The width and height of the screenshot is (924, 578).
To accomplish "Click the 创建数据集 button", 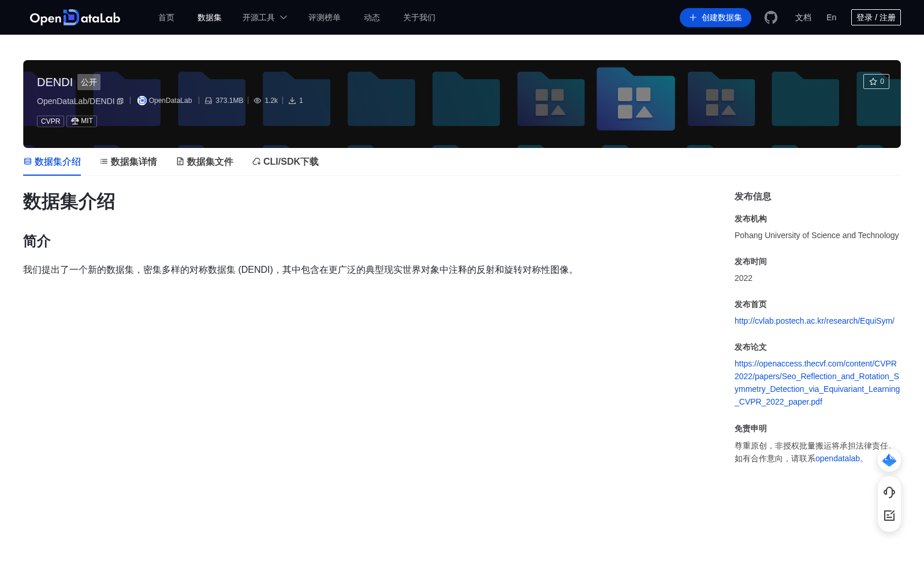I will pos(716,17).
